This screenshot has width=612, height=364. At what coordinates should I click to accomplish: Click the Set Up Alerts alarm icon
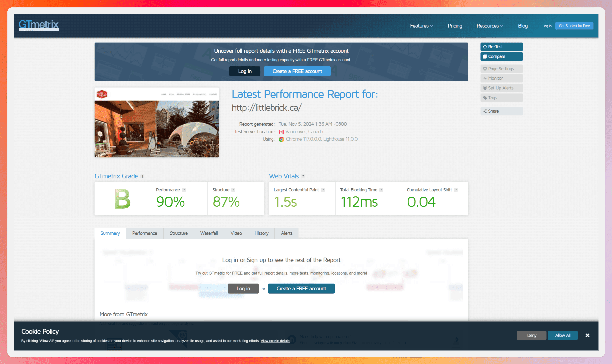point(485,88)
